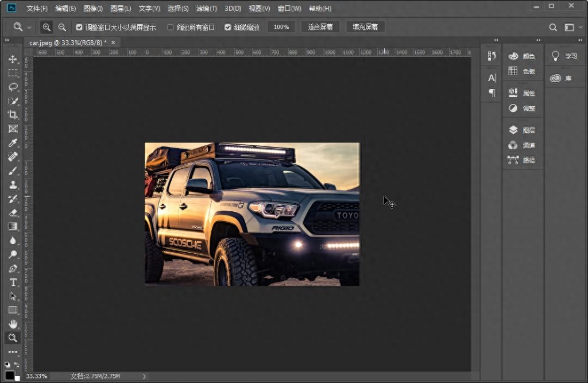Click the foreground color swatch
The width and height of the screenshot is (588, 383).
[9, 375]
